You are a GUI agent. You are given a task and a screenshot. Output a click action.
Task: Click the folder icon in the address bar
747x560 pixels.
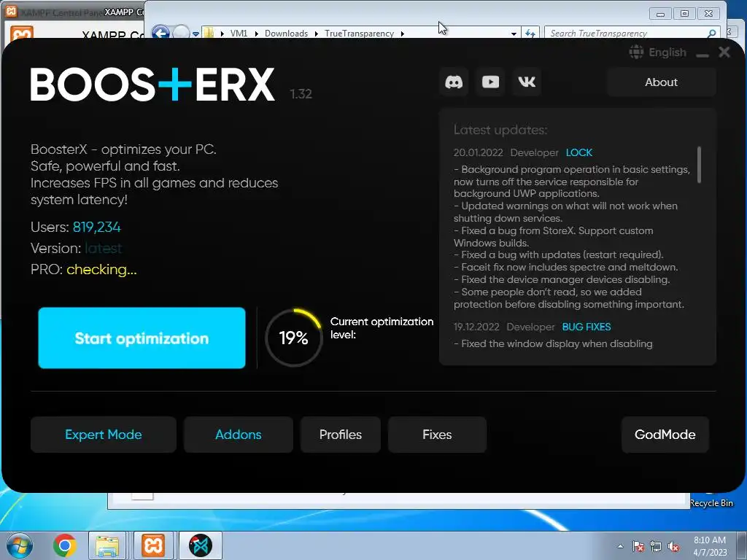[x=208, y=33]
